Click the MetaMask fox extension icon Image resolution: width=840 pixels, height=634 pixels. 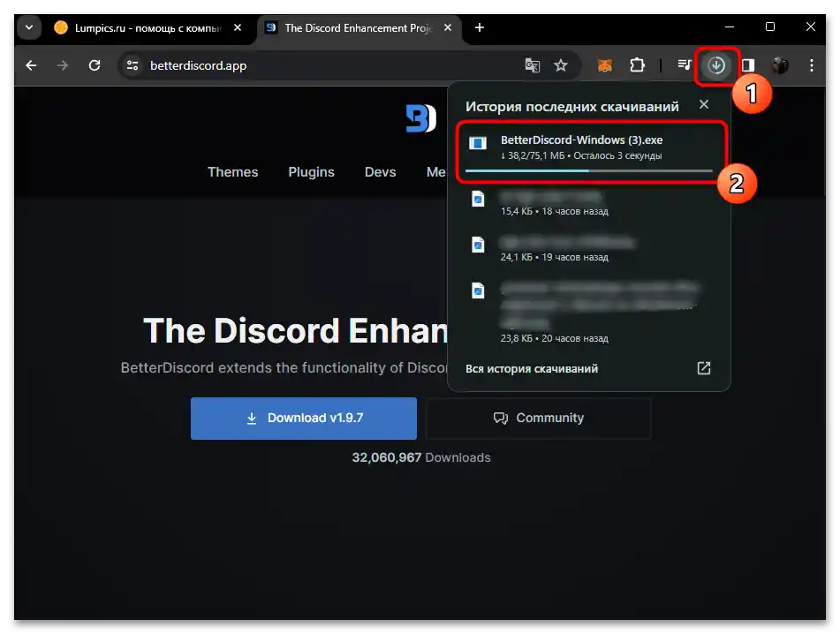tap(604, 64)
